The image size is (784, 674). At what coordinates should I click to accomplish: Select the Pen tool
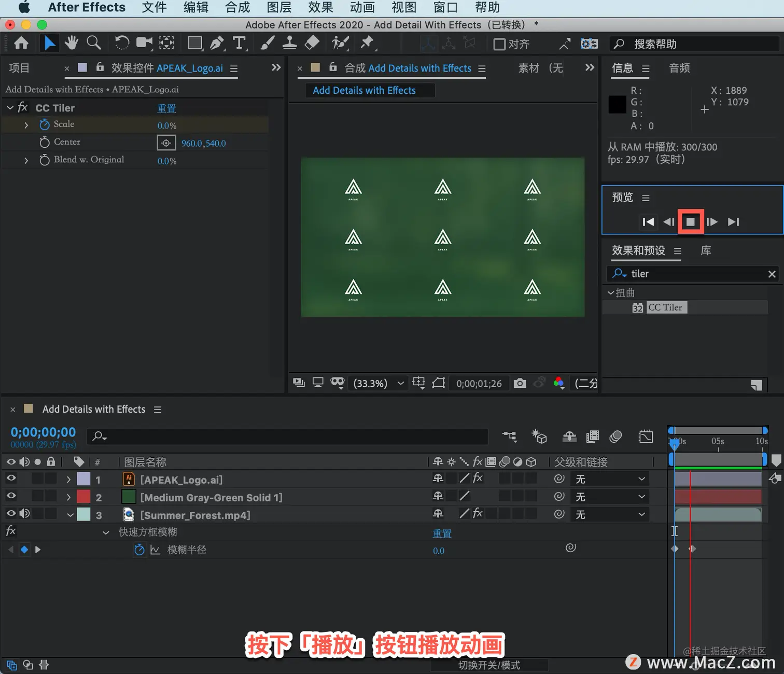[x=217, y=43]
